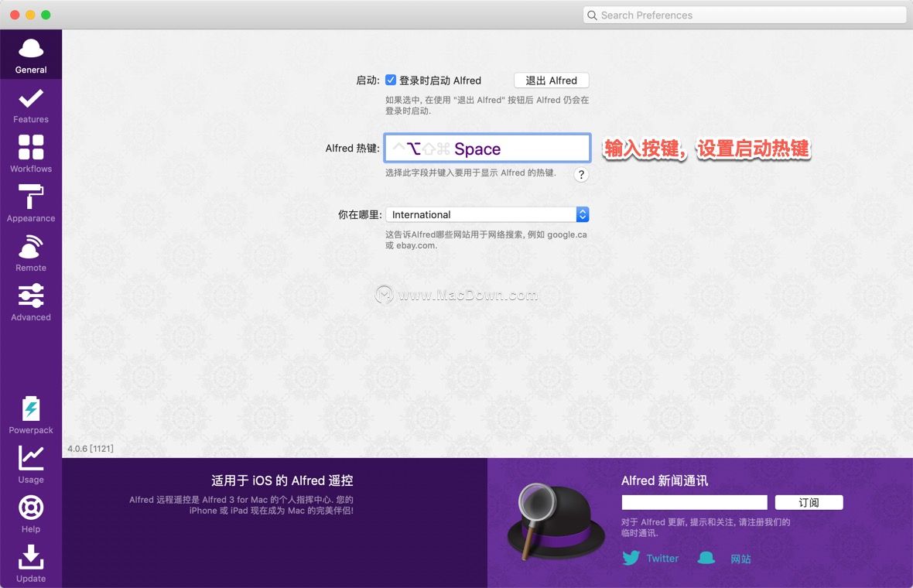Open Advanced settings

coord(31,303)
